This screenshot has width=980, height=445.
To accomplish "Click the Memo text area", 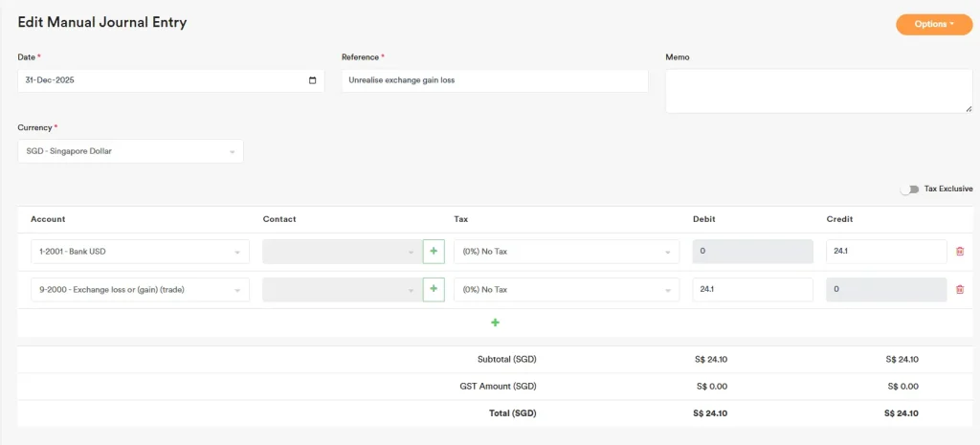I will tap(818, 91).
